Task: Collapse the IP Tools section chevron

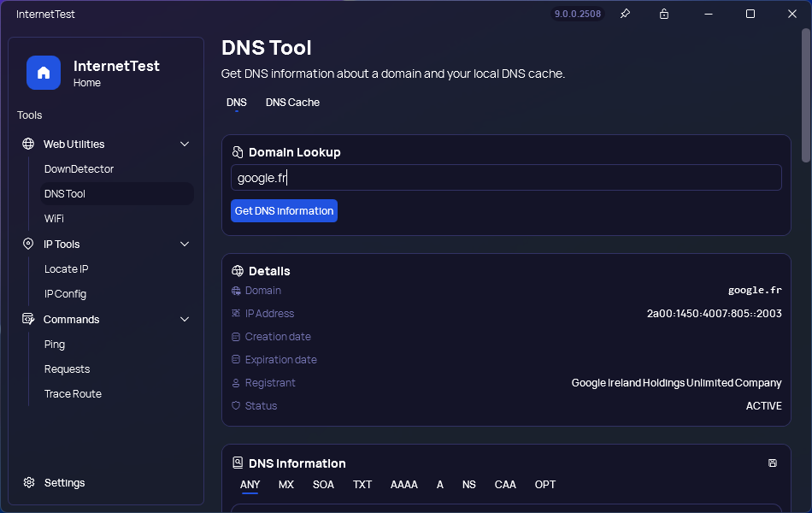Action: coord(185,244)
